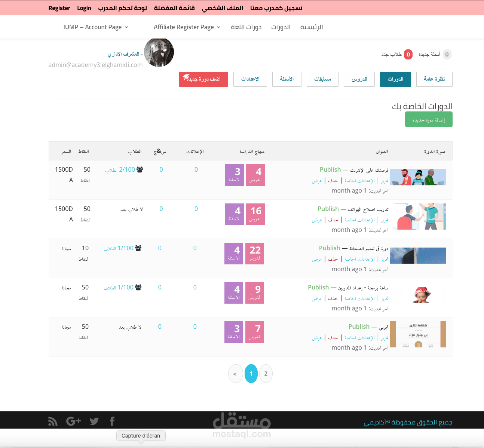This screenshot has width=484, height=448.
Task: Click Register in the top bar
Action: point(59,8)
